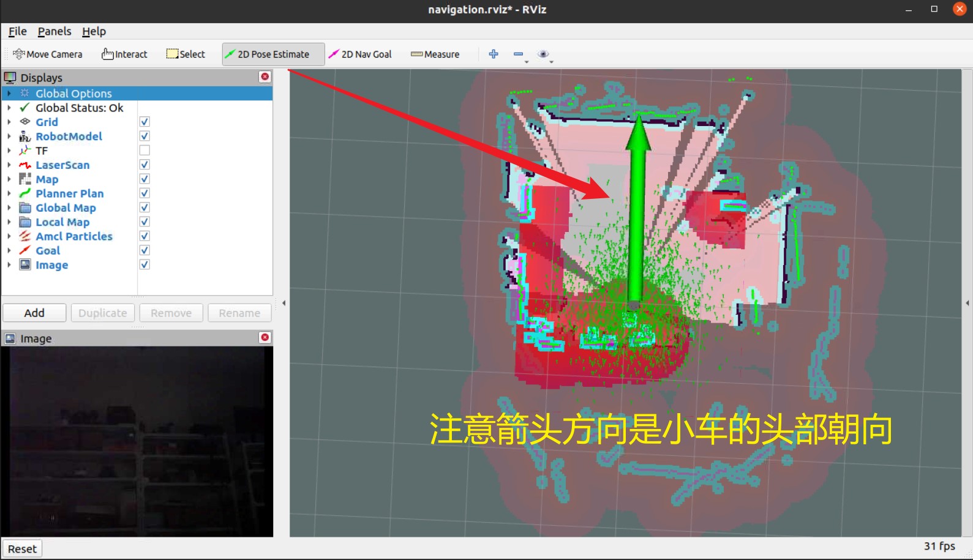Expand the Map display properties
The width and height of the screenshot is (973, 560).
coord(9,179)
